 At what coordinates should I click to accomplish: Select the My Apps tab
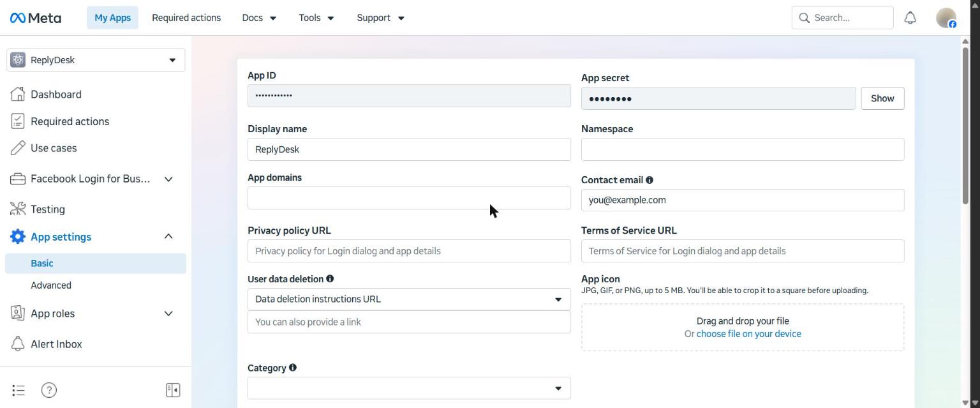coord(112,18)
